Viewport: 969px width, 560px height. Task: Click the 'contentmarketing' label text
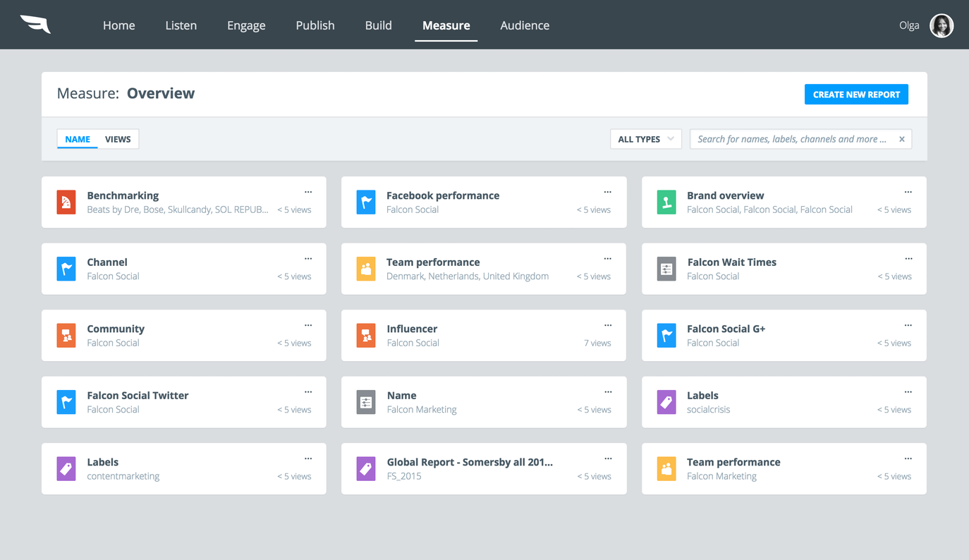point(123,476)
